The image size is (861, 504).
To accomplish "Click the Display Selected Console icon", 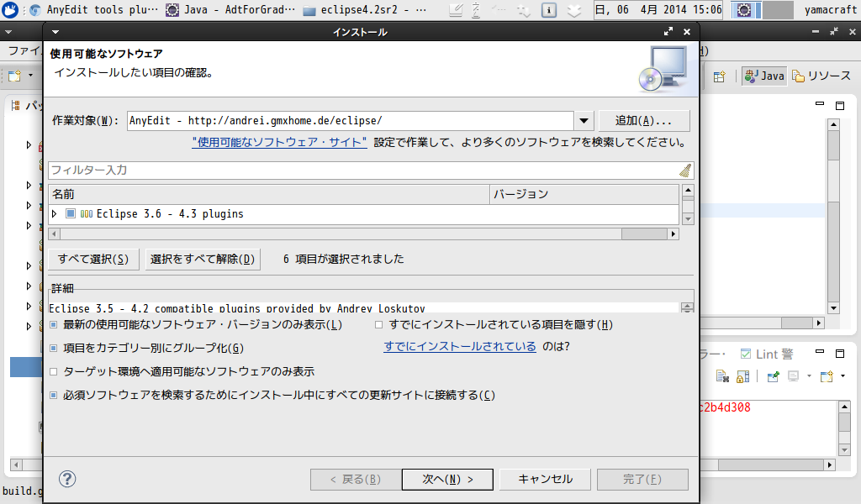I will point(793,376).
